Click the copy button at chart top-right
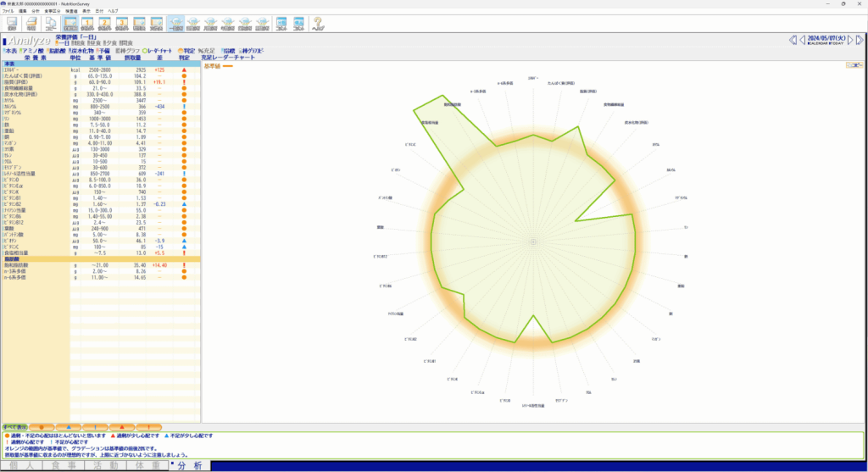868x472 pixels. point(854,65)
